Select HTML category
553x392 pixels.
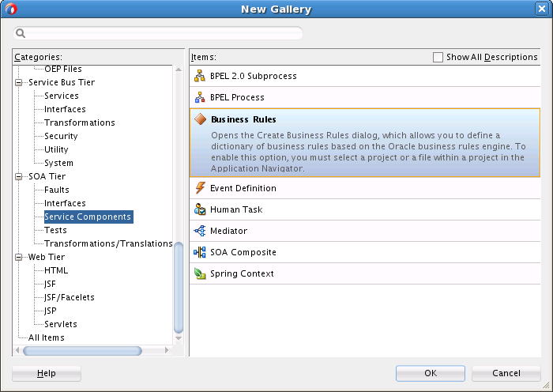[x=56, y=270]
